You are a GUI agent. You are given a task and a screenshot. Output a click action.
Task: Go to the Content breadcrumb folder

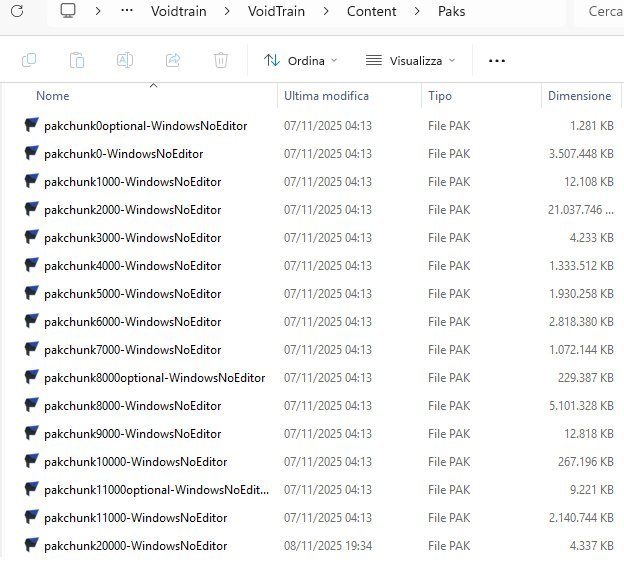coord(371,11)
